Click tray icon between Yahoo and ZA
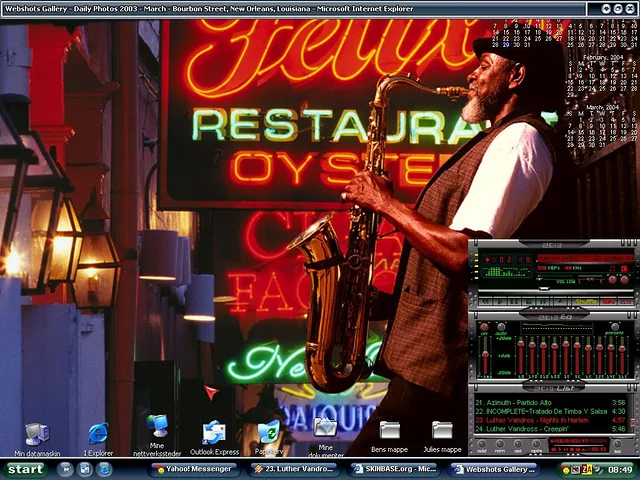 pos(576,469)
